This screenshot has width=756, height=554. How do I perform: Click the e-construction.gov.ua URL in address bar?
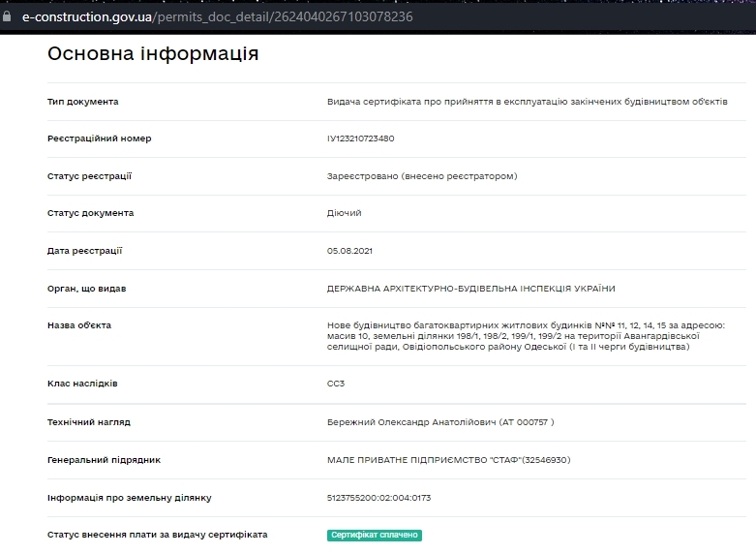click(x=218, y=16)
